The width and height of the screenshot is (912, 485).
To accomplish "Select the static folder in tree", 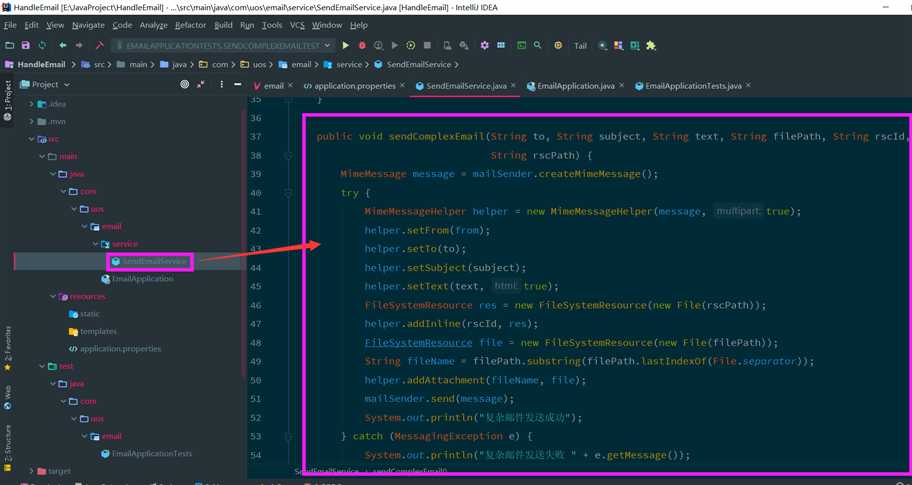I will click(84, 313).
